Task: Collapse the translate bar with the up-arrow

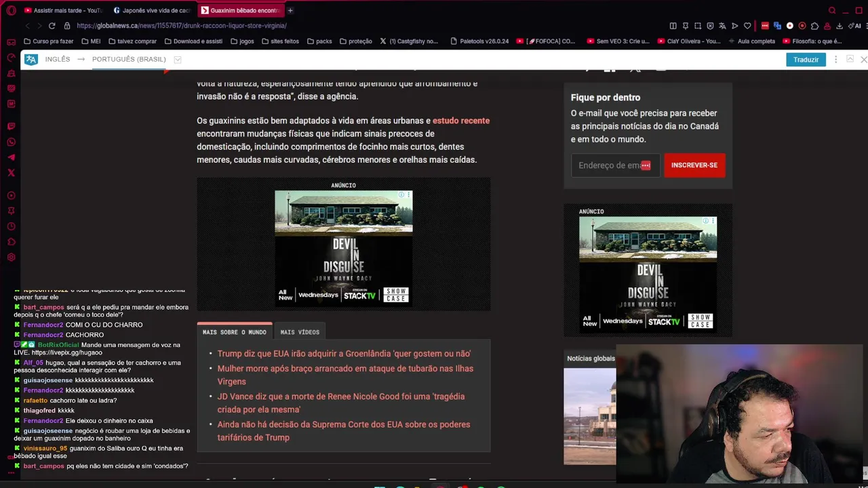Action: pos(850,60)
